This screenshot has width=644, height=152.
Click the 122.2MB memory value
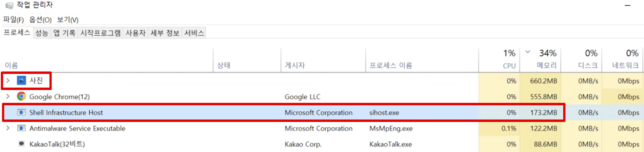coord(543,128)
